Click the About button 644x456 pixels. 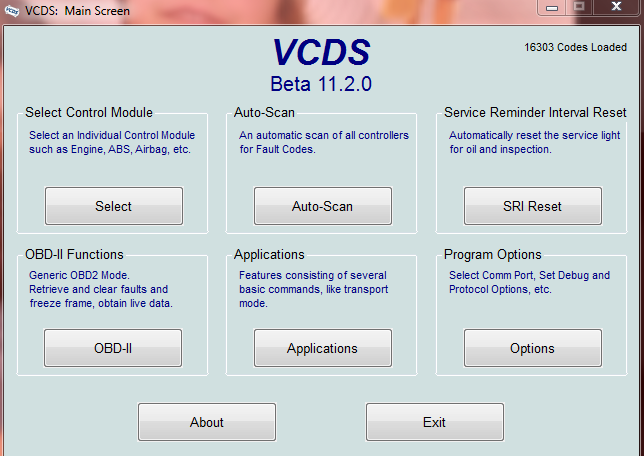[x=207, y=422]
